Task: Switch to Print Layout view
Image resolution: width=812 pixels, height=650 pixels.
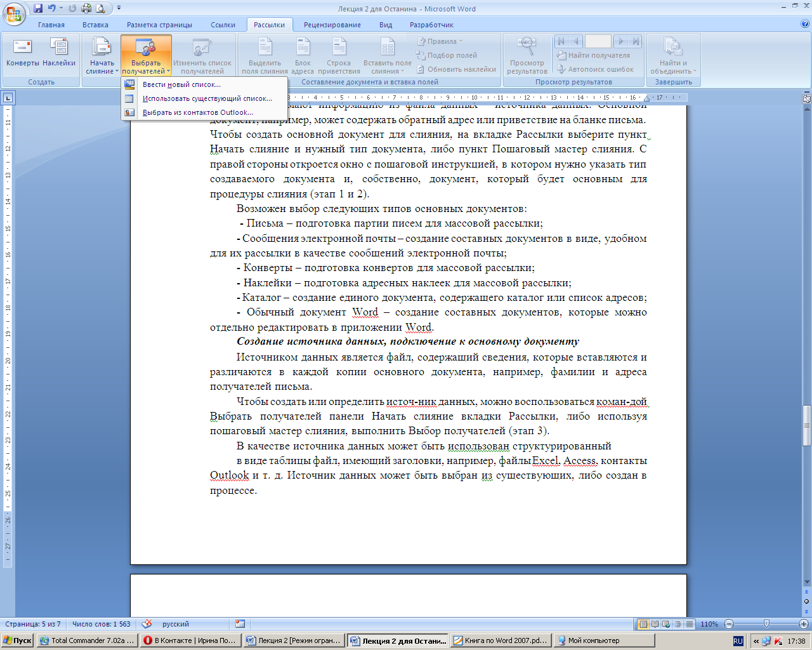Action: [643, 624]
